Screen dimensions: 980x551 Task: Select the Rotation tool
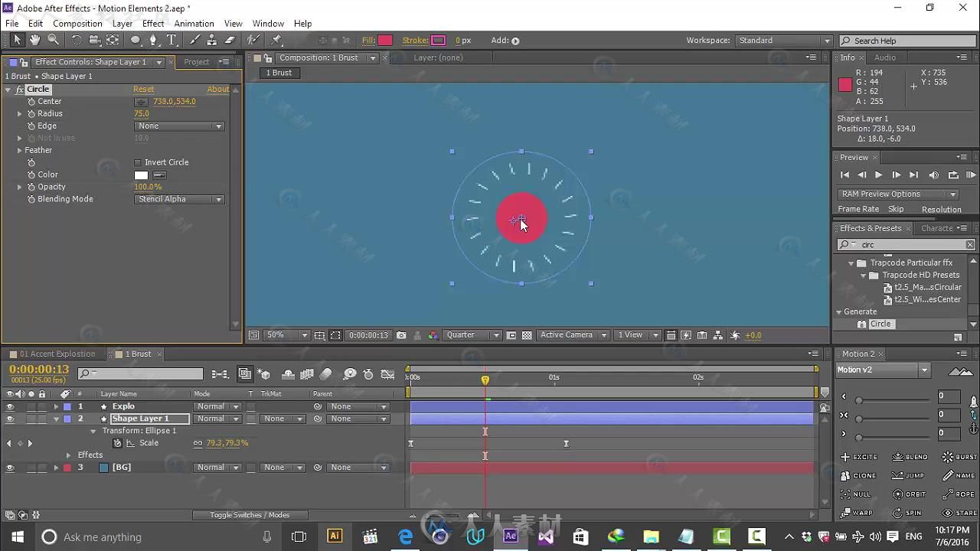77,40
